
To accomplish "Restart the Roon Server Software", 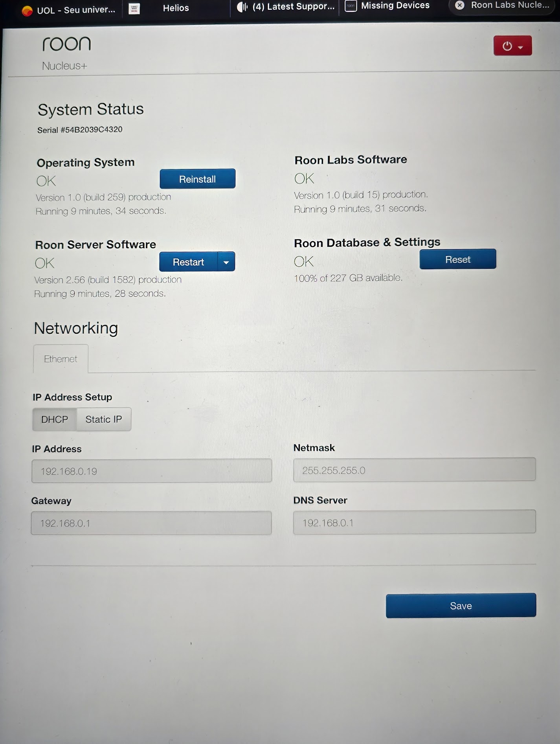I will 188,262.
